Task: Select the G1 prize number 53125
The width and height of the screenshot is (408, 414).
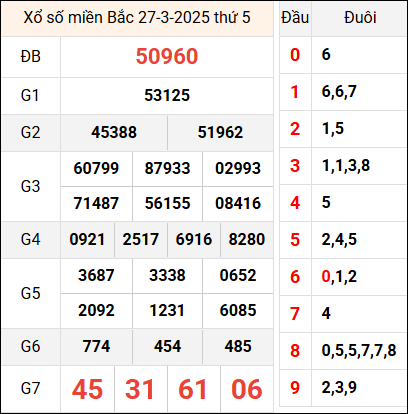Action: pos(167,95)
